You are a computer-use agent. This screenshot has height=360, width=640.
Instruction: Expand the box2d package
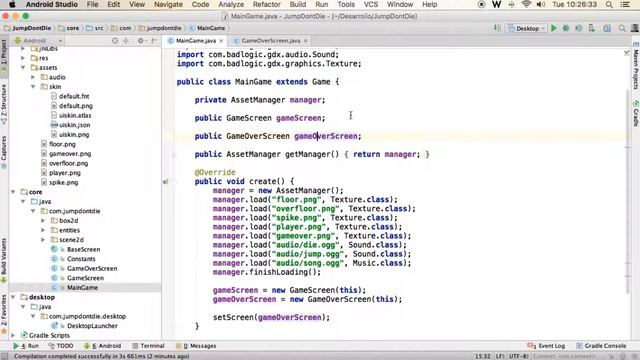[x=43, y=220]
